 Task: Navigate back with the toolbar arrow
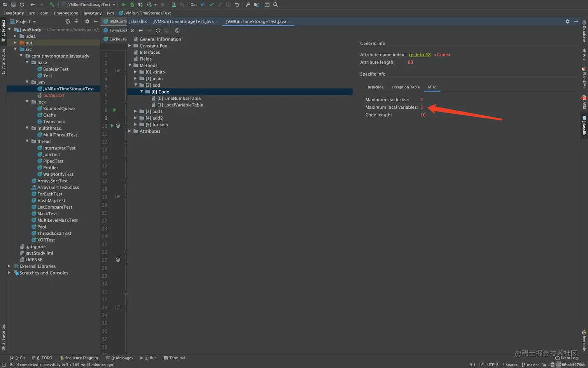coord(33,5)
